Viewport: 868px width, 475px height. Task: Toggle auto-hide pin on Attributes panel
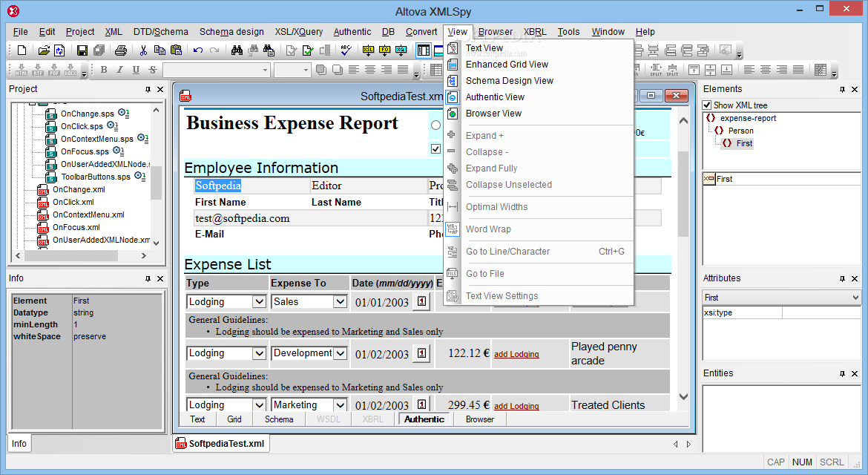843,278
